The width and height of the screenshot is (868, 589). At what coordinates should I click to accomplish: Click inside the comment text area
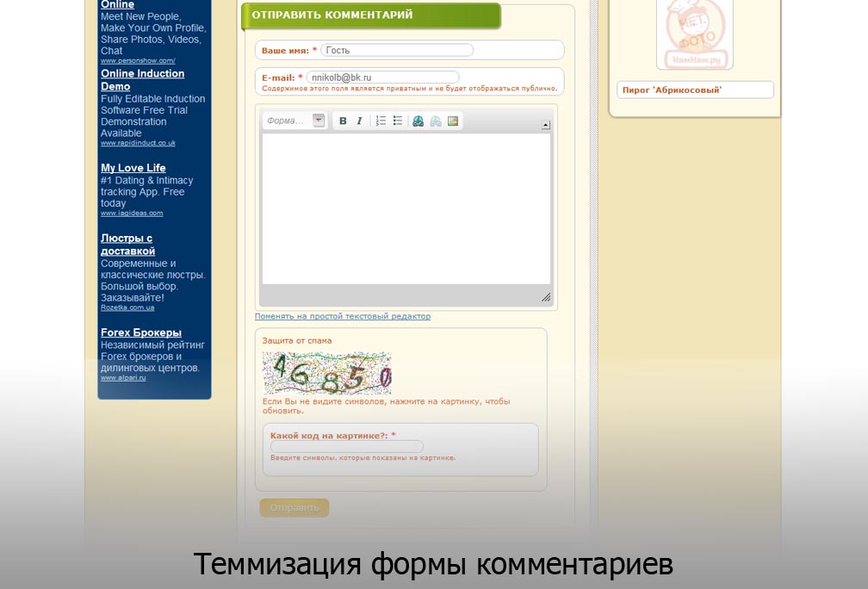[x=406, y=208]
